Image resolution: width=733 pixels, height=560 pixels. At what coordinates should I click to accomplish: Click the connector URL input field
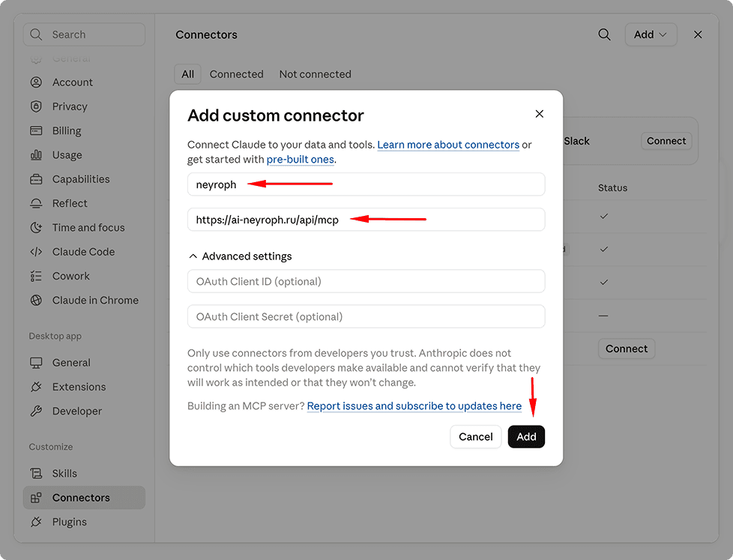pyautogui.click(x=366, y=220)
